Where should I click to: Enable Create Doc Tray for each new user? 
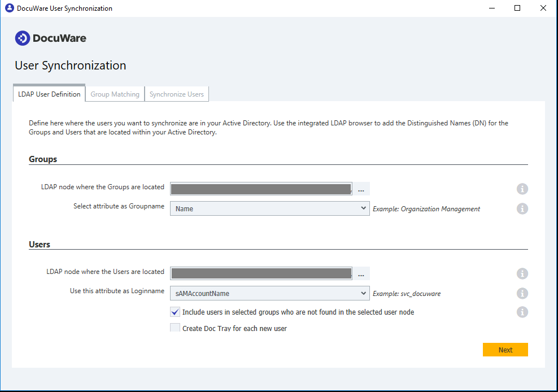click(175, 328)
